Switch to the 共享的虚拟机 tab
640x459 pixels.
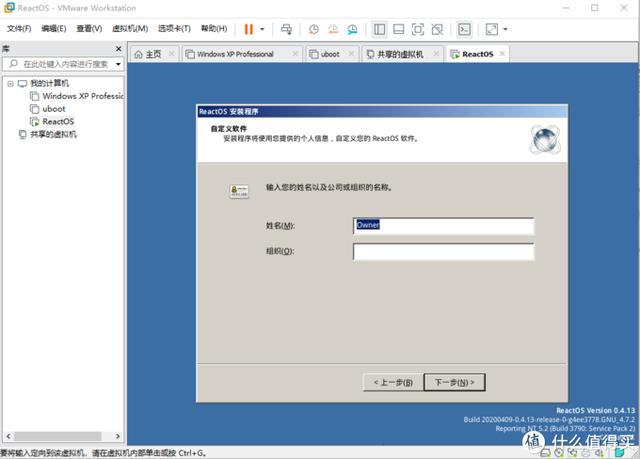(x=400, y=54)
